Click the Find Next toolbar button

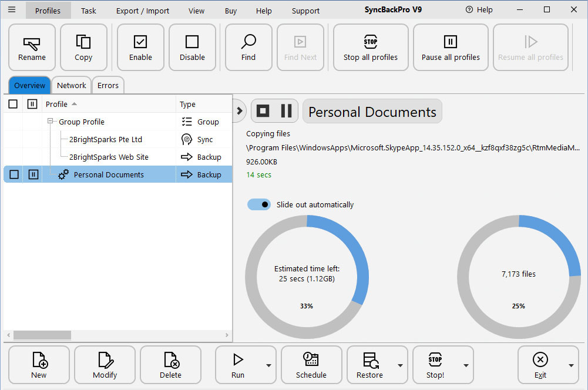click(x=300, y=47)
